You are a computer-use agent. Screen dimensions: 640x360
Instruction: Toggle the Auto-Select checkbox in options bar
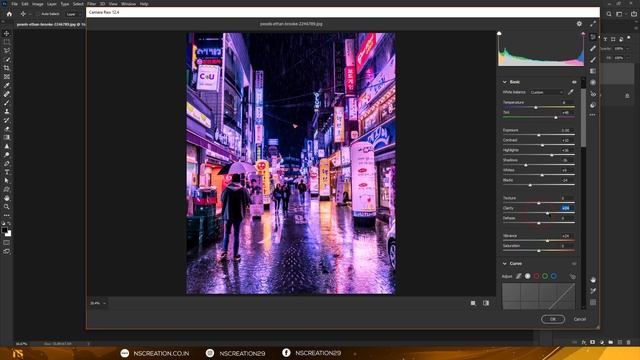click(x=38, y=14)
